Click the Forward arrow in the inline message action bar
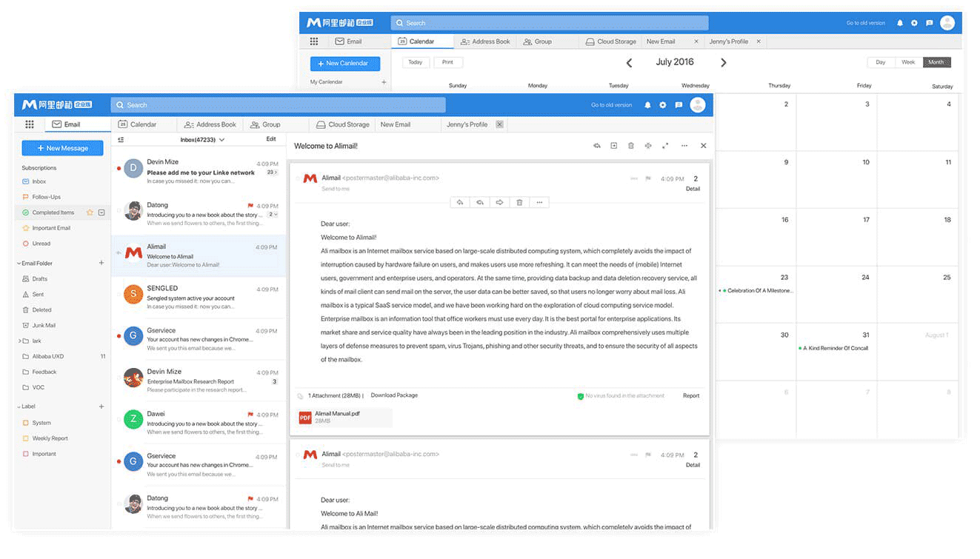The image size is (980, 559). click(500, 202)
